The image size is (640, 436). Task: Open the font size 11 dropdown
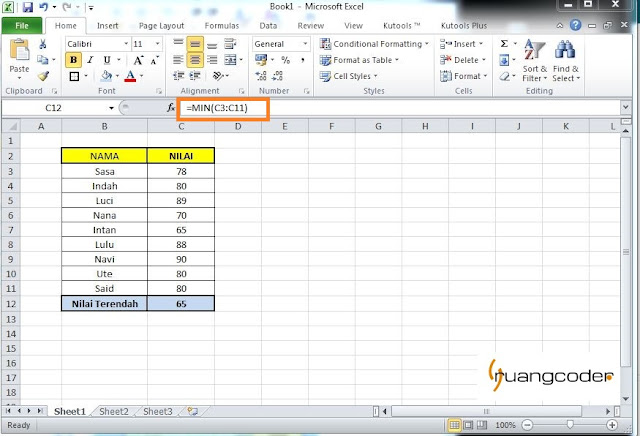[x=158, y=44]
